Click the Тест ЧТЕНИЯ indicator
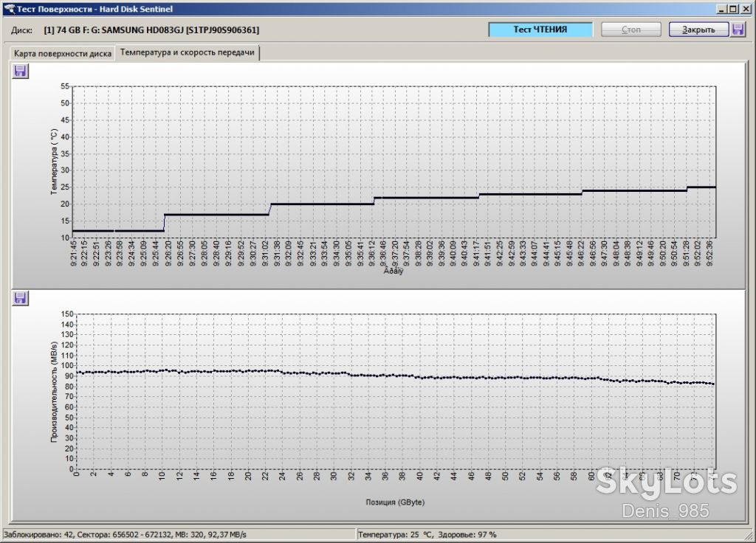 tap(540, 30)
